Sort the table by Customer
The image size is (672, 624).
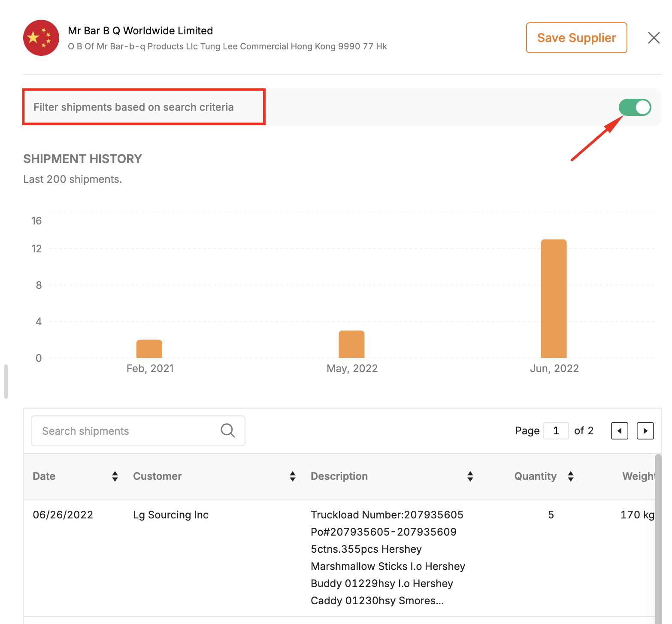click(x=293, y=476)
